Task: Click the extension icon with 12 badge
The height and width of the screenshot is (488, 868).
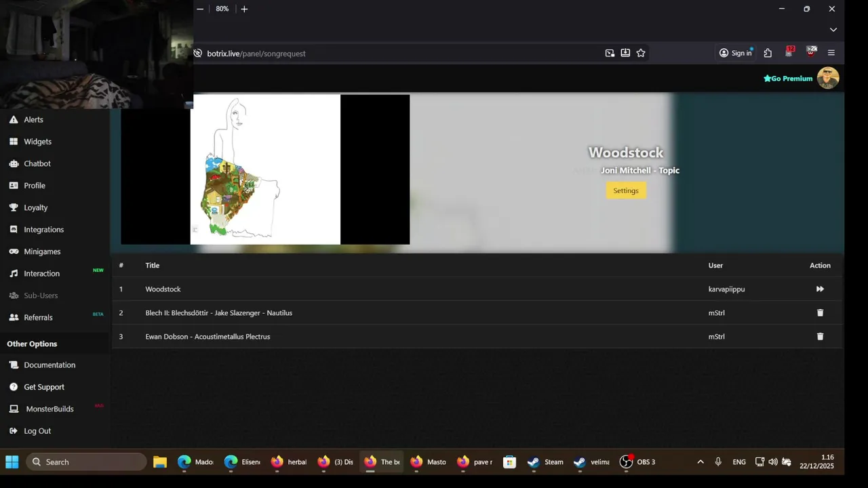Action: [789, 52]
